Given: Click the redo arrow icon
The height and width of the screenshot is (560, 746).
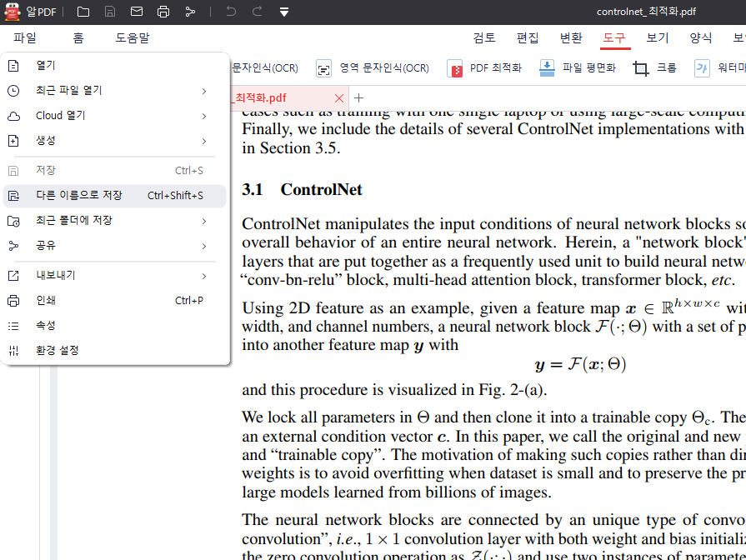Looking at the screenshot, I should pyautogui.click(x=258, y=12).
